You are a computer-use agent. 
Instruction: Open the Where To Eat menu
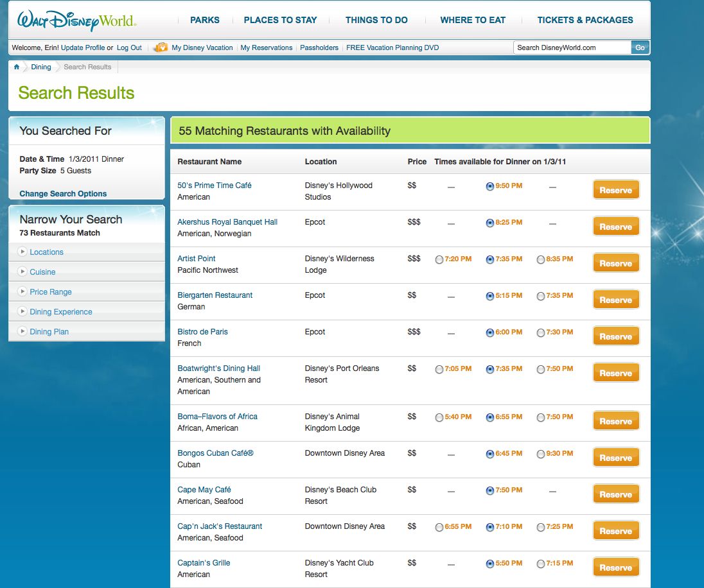tap(472, 20)
